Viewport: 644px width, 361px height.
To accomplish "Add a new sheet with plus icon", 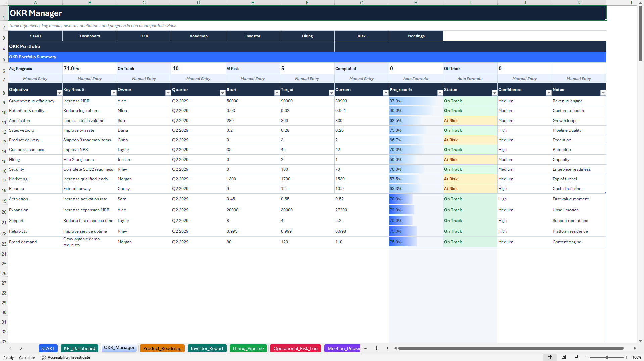I will (376, 348).
